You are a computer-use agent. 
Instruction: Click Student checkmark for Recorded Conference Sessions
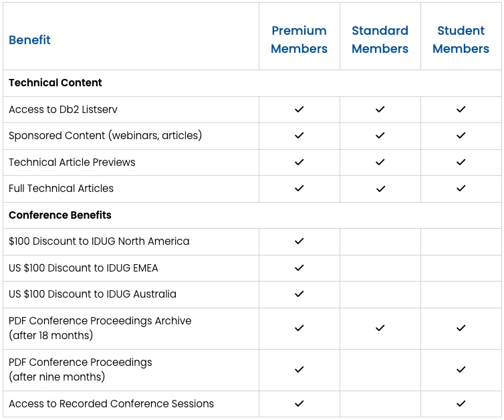pos(461,404)
